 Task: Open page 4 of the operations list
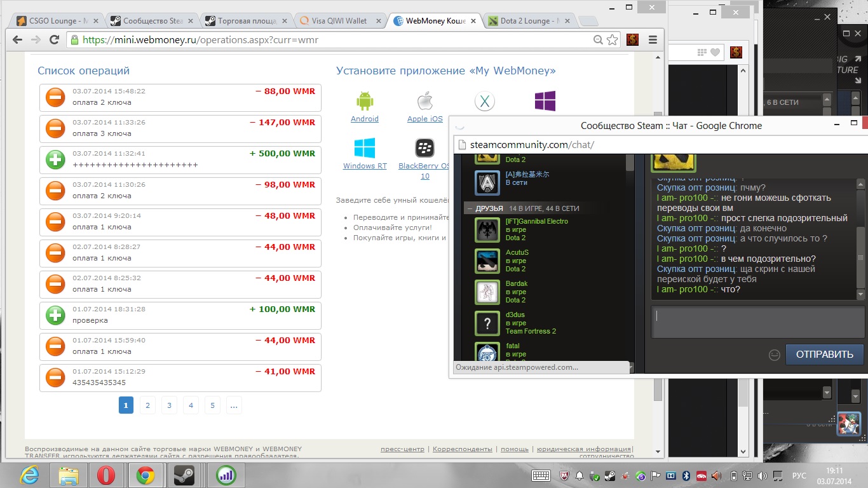click(x=191, y=405)
